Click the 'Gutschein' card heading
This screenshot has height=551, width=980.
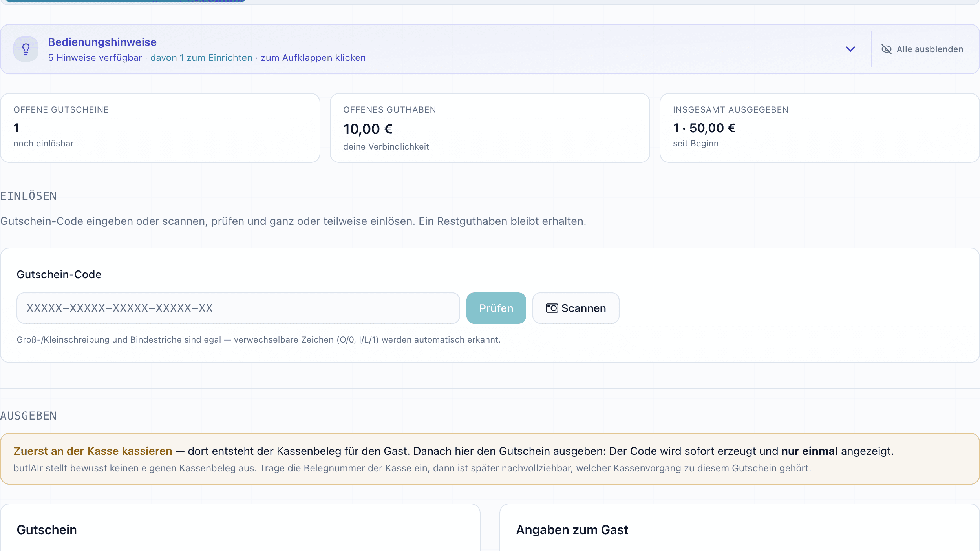pyautogui.click(x=47, y=530)
